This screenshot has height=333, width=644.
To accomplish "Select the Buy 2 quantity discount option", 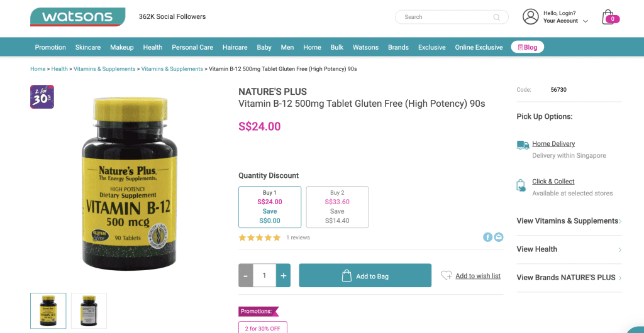I will pos(337,207).
